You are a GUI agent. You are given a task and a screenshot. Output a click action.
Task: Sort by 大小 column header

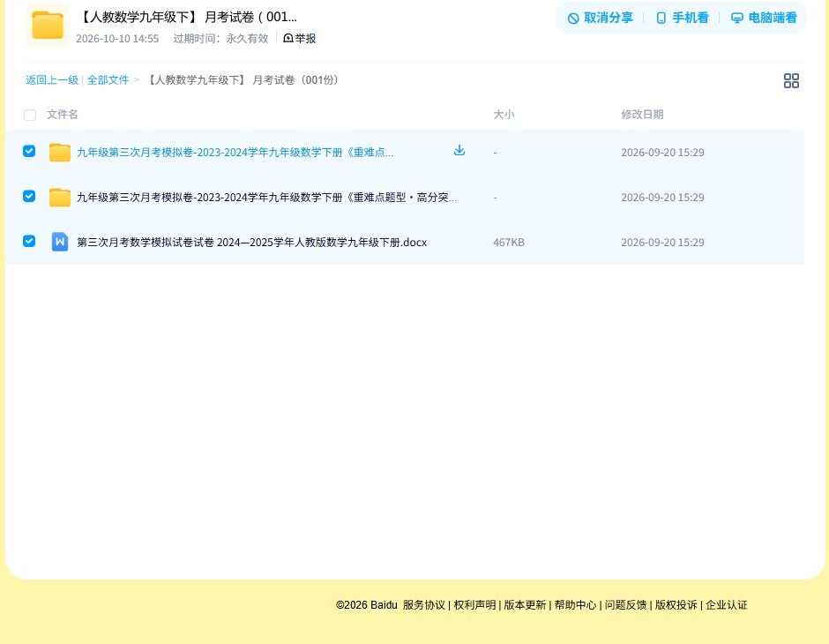pyautogui.click(x=504, y=114)
